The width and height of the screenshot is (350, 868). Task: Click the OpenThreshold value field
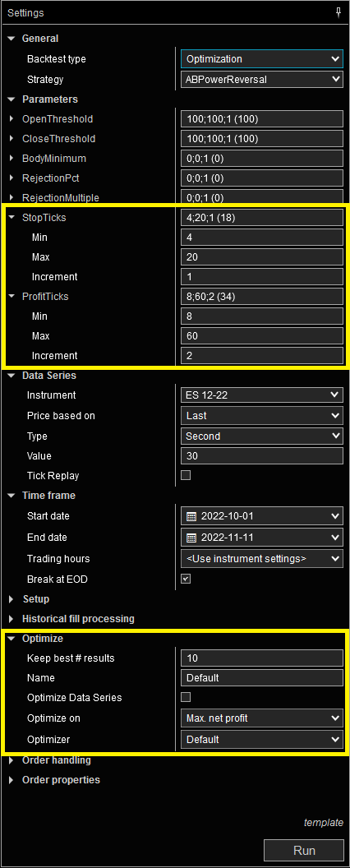[262, 119]
